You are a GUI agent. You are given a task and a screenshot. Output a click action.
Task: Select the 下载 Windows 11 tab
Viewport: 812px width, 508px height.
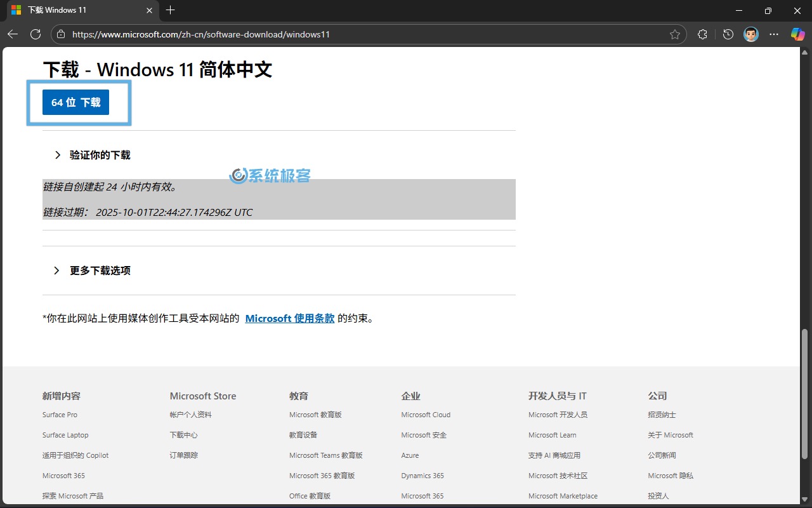coord(76,10)
